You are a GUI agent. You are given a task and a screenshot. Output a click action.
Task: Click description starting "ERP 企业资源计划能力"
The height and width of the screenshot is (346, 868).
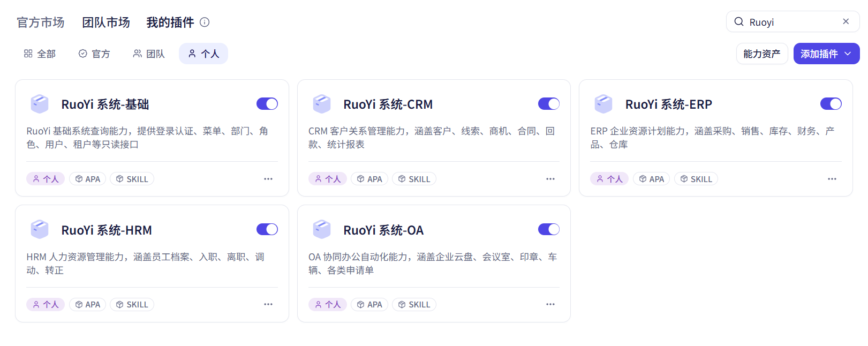pos(713,138)
